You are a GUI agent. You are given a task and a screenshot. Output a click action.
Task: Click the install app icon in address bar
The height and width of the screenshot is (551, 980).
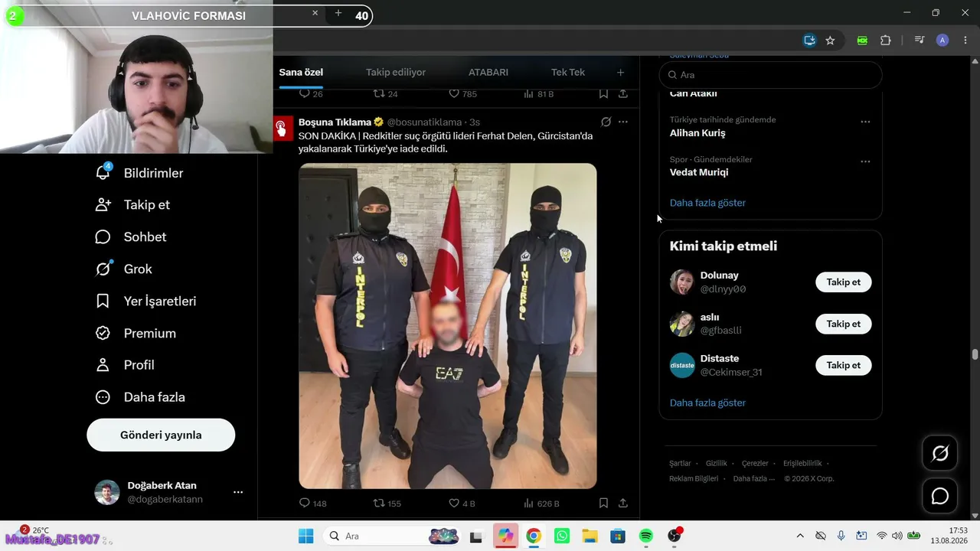point(809,41)
